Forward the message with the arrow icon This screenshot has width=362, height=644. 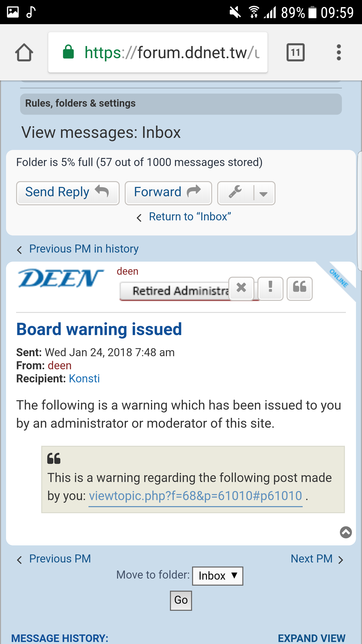pos(168,192)
